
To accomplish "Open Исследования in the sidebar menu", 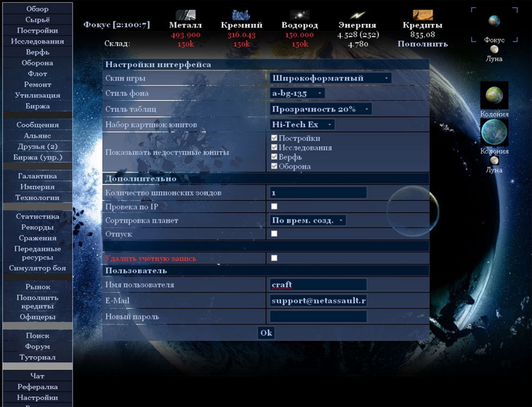I will pos(38,41).
